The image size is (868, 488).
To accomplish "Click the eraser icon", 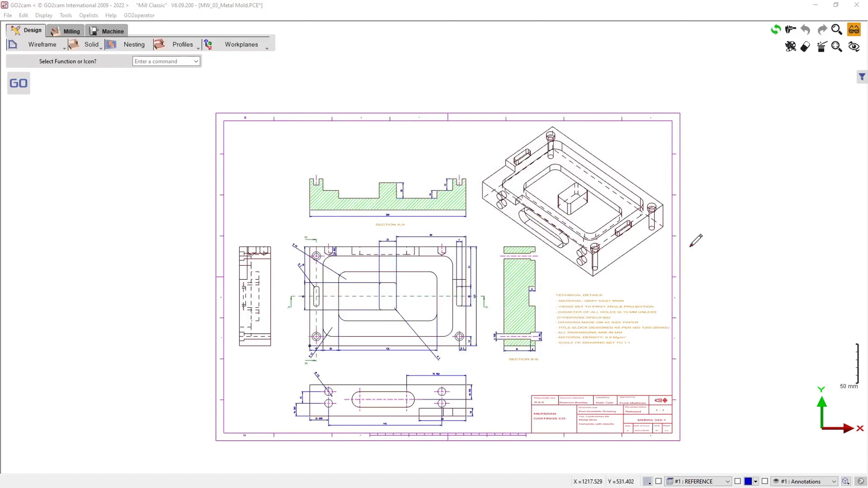I will tap(805, 47).
